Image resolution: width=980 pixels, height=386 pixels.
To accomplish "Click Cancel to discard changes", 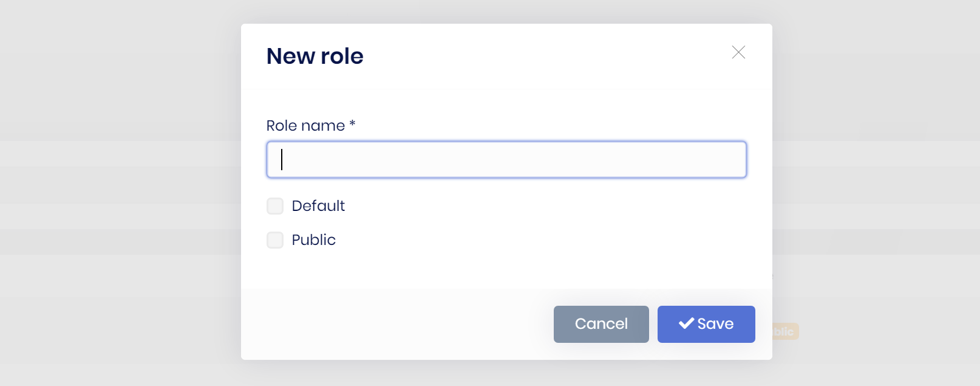I will (601, 324).
